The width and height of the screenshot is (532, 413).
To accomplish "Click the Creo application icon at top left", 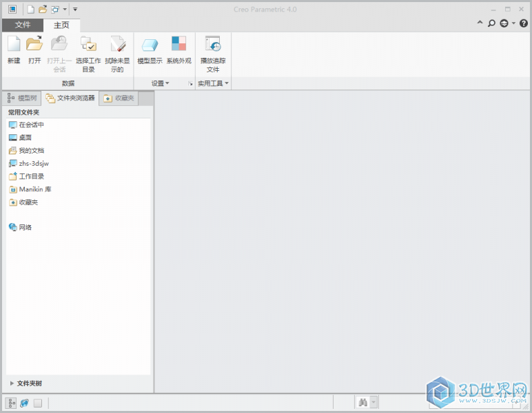I will [x=12, y=10].
